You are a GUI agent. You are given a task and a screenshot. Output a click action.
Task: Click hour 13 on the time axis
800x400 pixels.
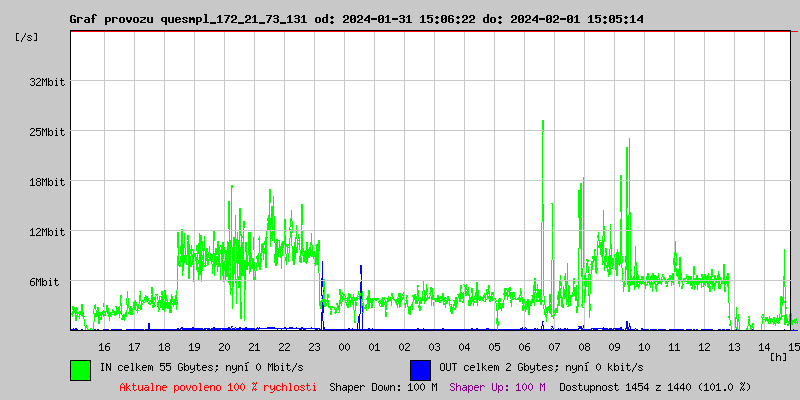[734, 346]
